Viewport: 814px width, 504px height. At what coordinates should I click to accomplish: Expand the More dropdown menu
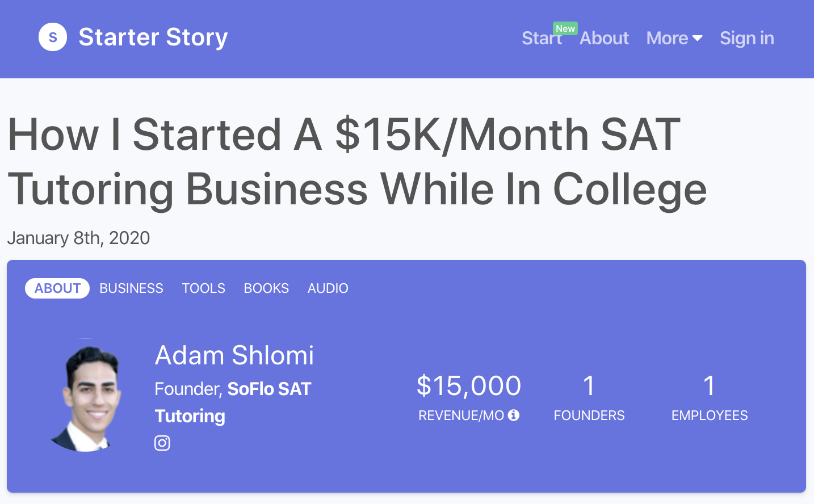tap(668, 38)
